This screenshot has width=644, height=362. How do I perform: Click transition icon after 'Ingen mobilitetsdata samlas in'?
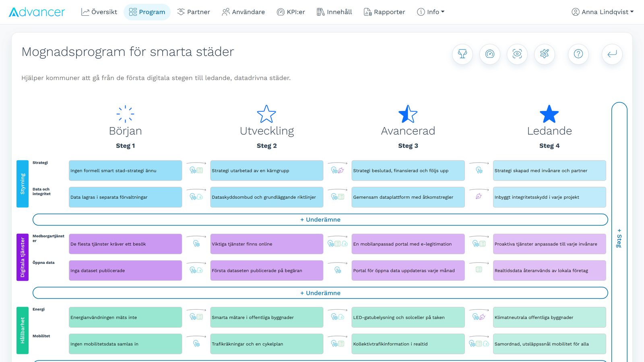click(x=196, y=343)
